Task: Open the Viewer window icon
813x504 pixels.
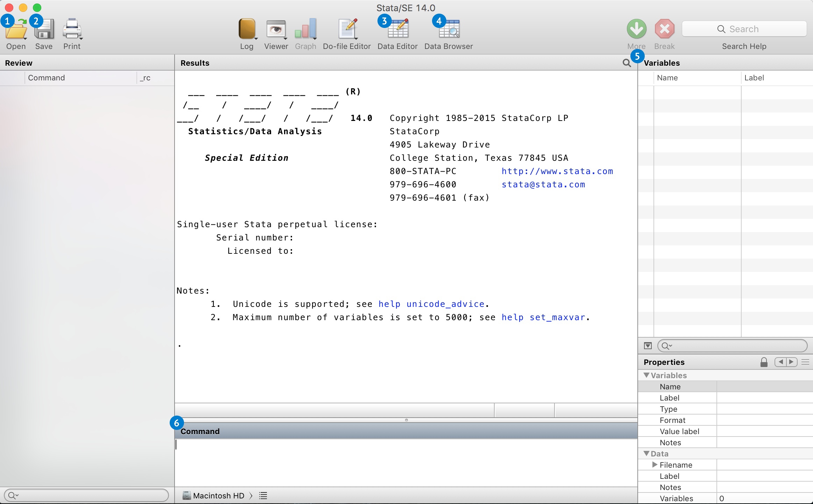Action: pos(276,29)
